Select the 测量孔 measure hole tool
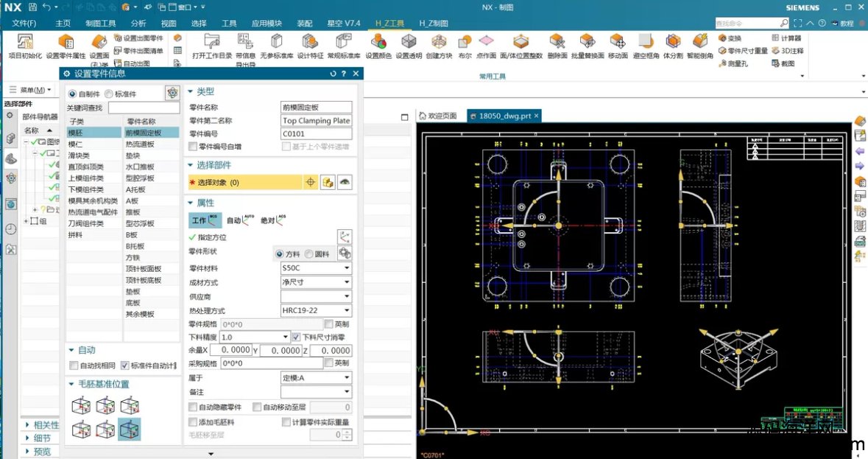The width and height of the screenshot is (868, 459). pyautogui.click(x=733, y=63)
